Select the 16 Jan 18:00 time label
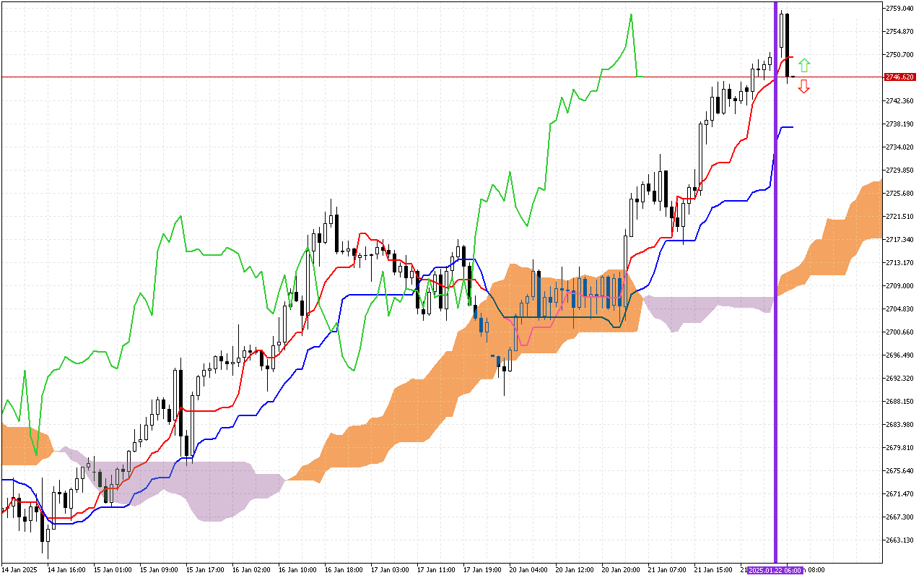The image size is (924, 578). [x=344, y=570]
